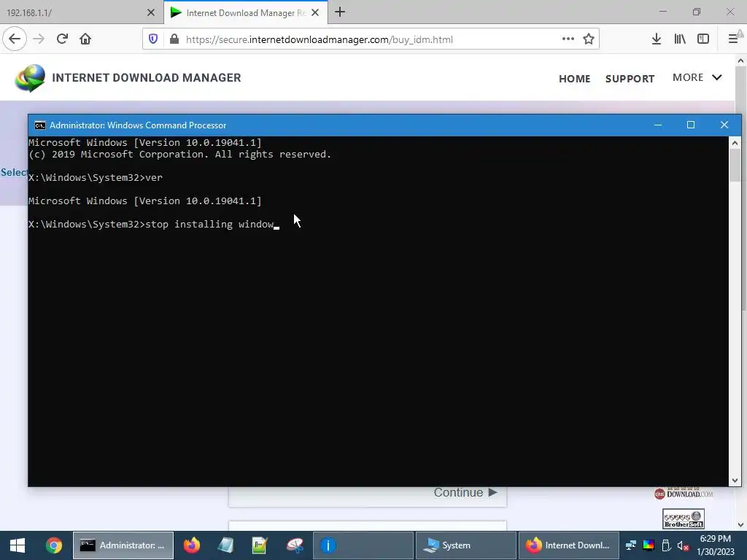This screenshot has height=560, width=747.
Task: Open tracking protection shield icon
Action: (153, 39)
